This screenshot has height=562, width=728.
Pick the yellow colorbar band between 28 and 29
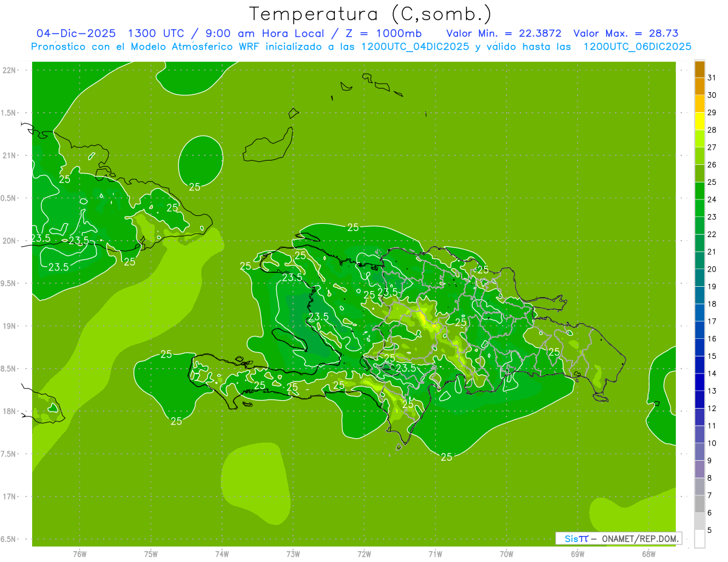click(x=699, y=121)
